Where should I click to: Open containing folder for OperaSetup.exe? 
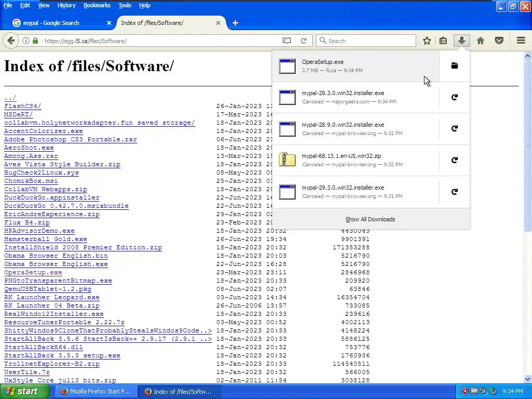[x=455, y=66]
